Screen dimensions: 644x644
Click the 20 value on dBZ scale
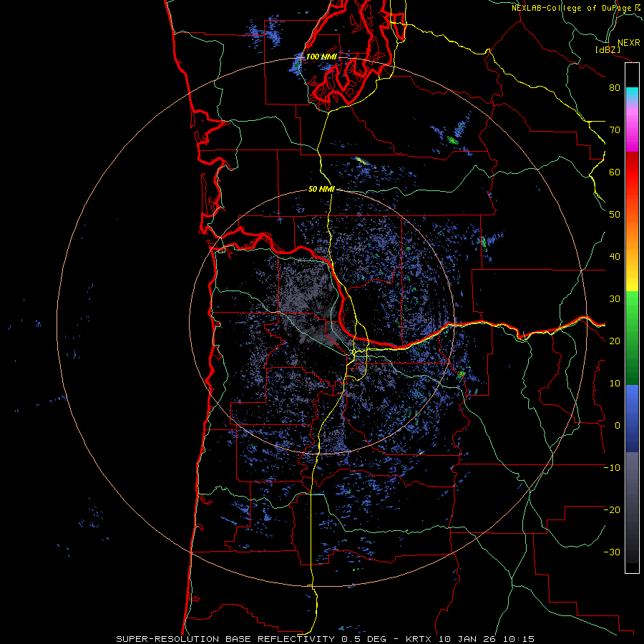pyautogui.click(x=615, y=341)
